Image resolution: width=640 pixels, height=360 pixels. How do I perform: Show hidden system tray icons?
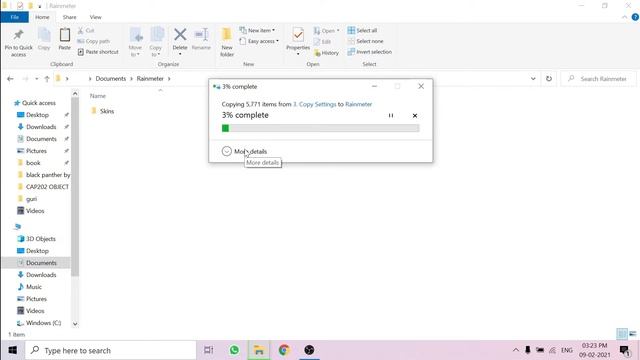[516, 350]
